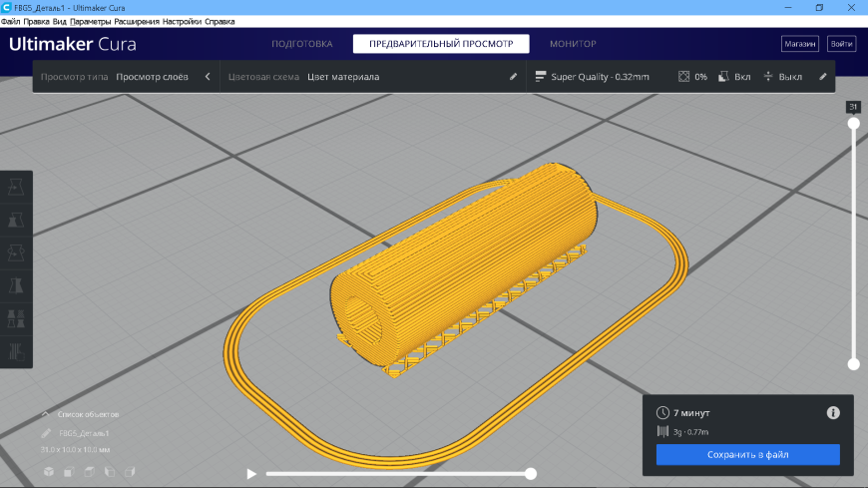Switch to the МОНИТОР stage tab

(573, 44)
